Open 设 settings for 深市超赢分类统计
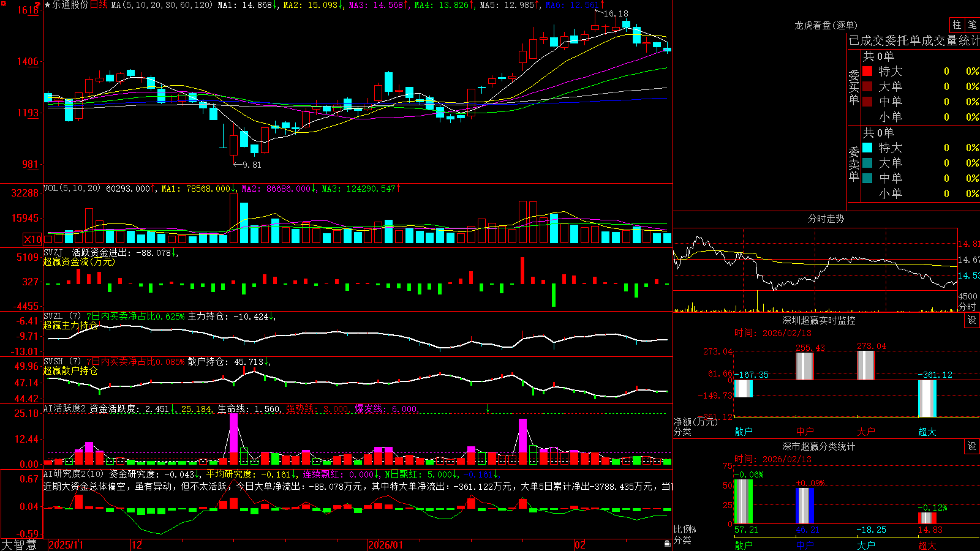The height and width of the screenshot is (551, 980). 972,446
